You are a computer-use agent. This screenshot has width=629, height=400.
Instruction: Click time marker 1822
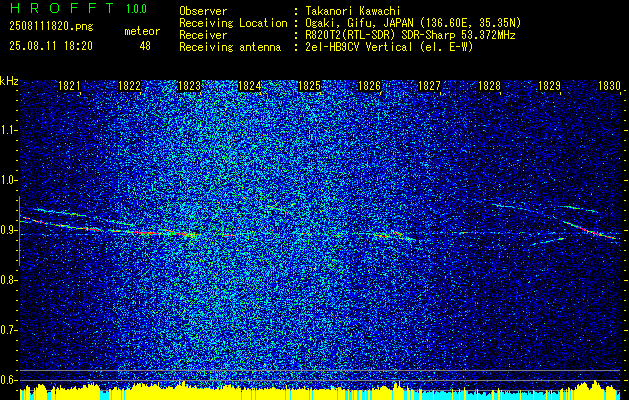pyautogui.click(x=130, y=86)
